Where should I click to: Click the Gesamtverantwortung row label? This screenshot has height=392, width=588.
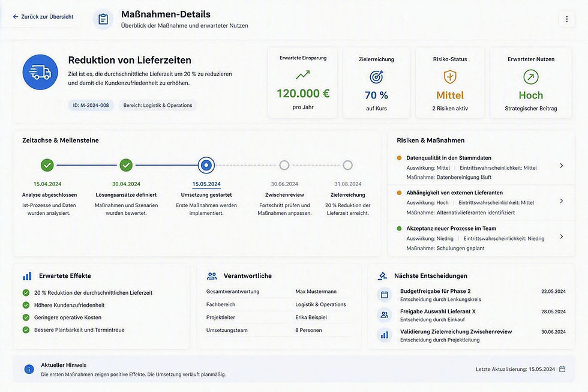click(x=233, y=292)
